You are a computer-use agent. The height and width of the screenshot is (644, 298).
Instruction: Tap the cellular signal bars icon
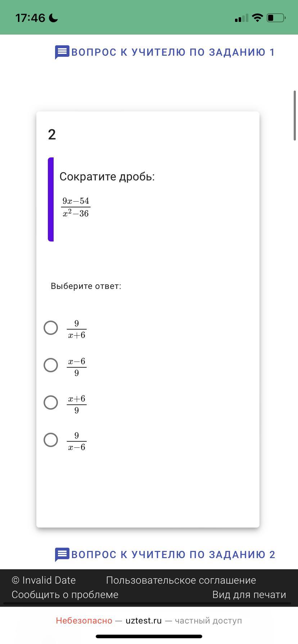point(241,18)
